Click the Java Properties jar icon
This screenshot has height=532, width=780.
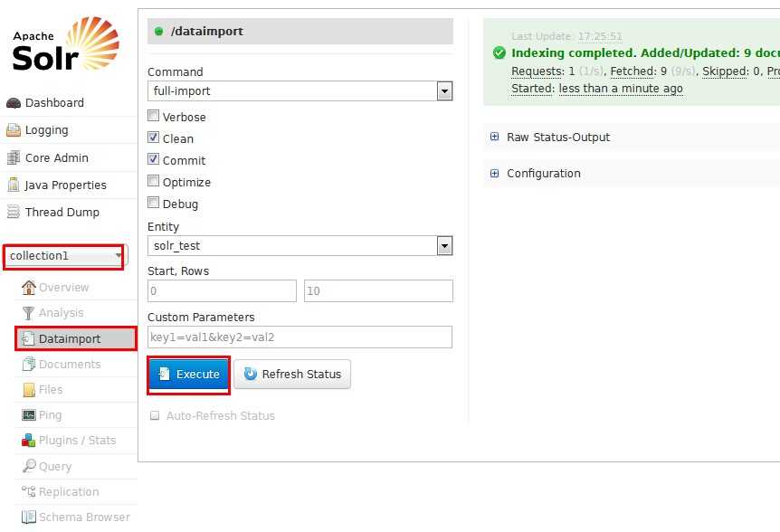tap(14, 185)
